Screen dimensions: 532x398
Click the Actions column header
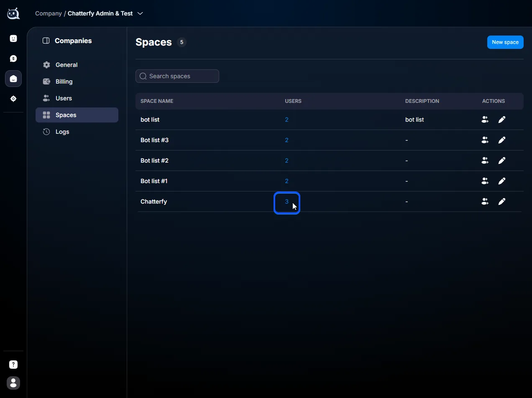click(x=494, y=101)
